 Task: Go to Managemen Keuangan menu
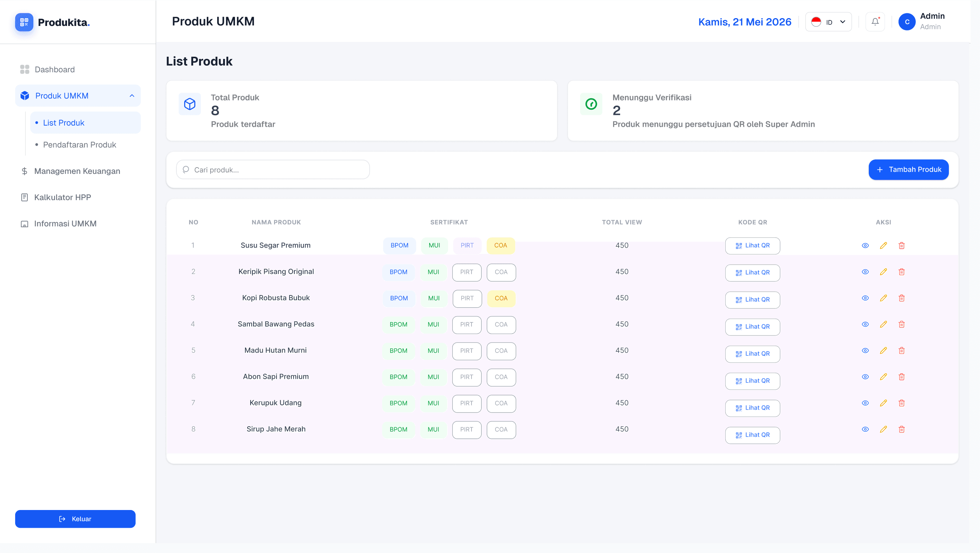click(x=77, y=172)
